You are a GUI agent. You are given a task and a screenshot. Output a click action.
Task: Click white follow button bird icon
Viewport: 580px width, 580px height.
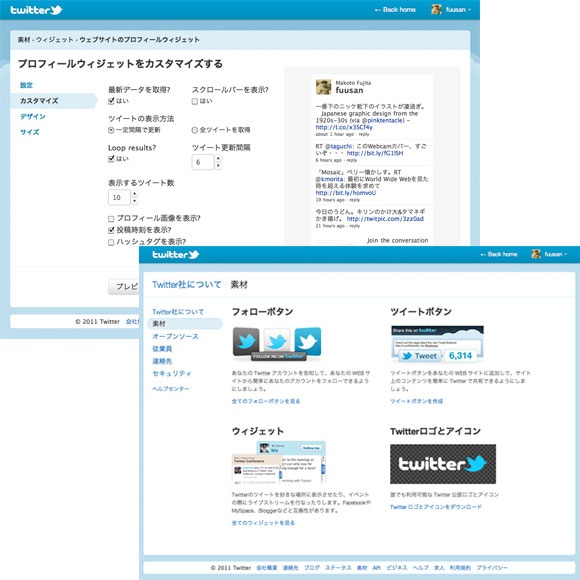(277, 341)
